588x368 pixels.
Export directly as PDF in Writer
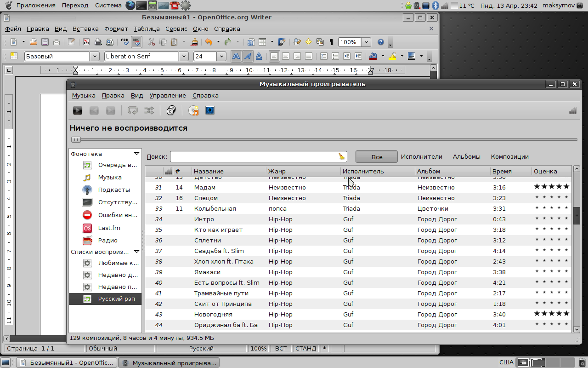pyautogui.click(x=86, y=42)
